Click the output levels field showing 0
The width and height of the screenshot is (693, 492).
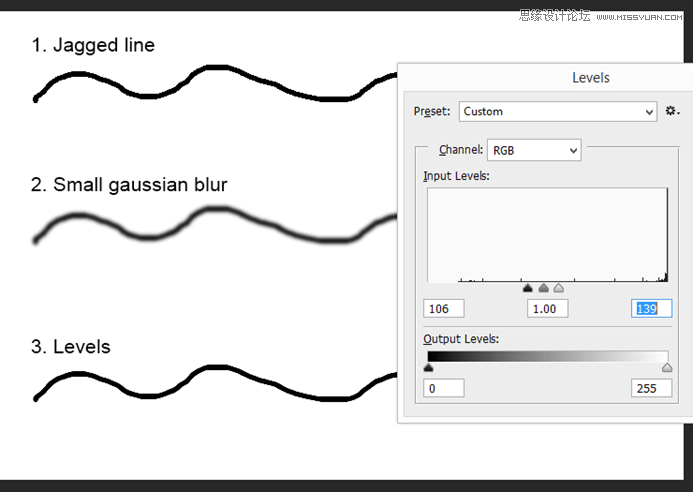click(x=443, y=387)
